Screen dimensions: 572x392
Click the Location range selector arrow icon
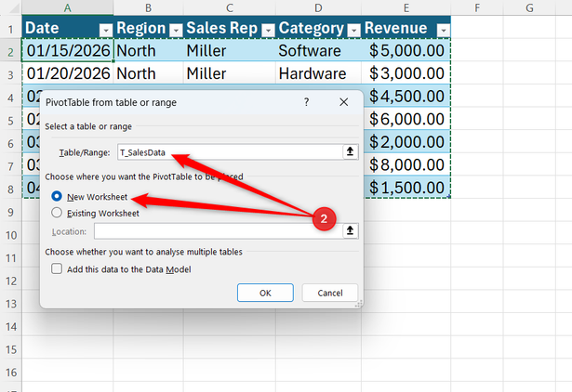(x=351, y=230)
